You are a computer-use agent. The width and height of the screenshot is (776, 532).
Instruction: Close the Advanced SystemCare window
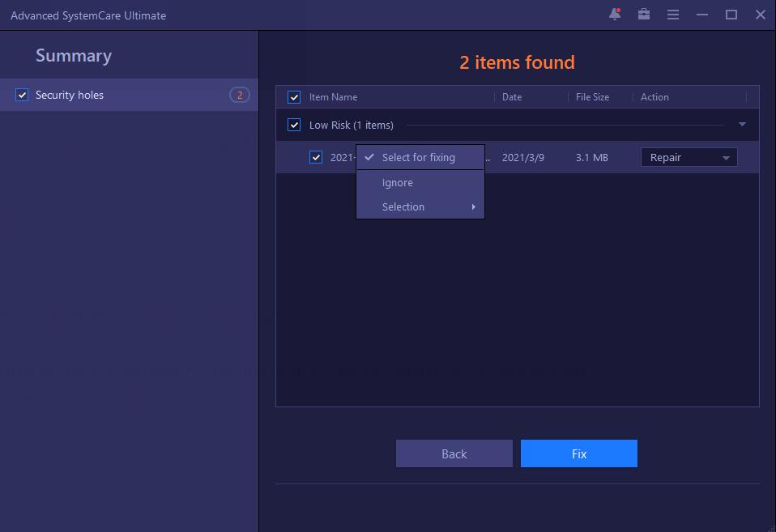(x=760, y=15)
